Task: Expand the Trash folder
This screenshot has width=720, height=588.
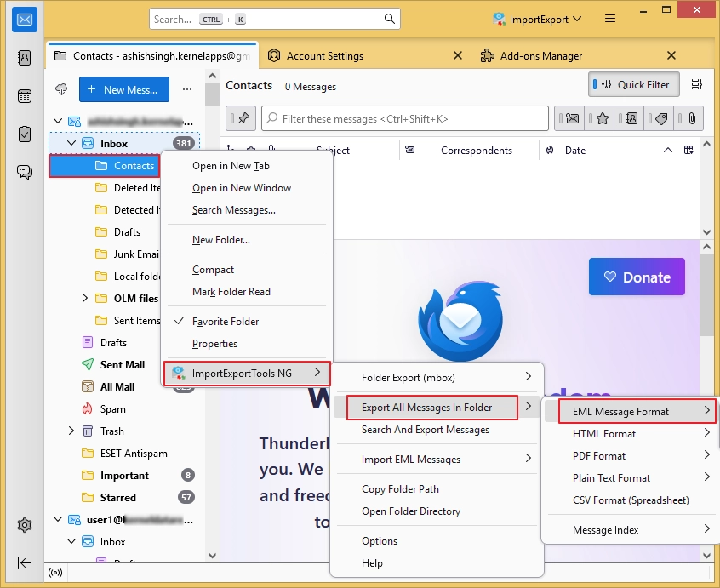Action: click(71, 431)
